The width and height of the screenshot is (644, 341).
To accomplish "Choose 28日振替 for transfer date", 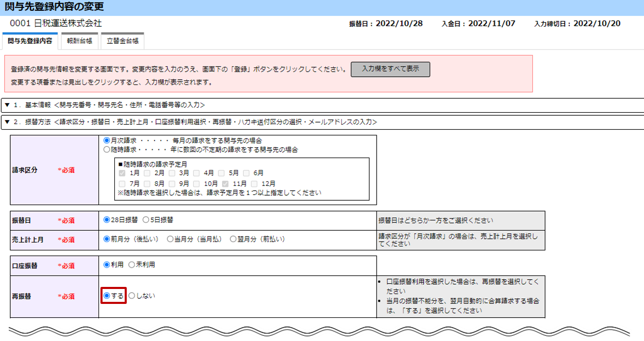I will [x=107, y=219].
